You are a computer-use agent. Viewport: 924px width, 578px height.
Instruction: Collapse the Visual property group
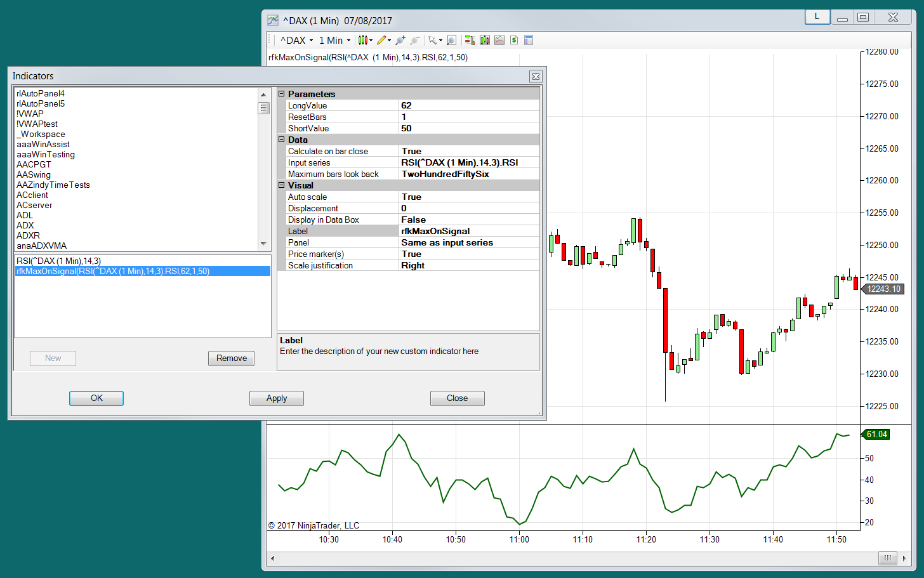coord(282,185)
